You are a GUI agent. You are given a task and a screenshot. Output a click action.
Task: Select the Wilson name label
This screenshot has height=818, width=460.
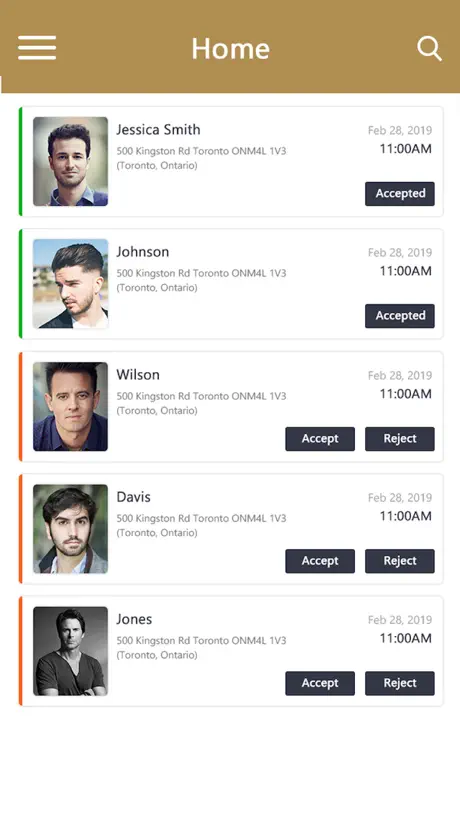click(x=138, y=375)
